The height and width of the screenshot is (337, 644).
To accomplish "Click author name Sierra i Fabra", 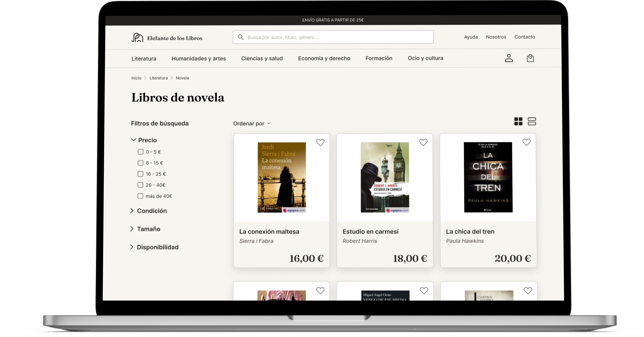I will tap(256, 241).
